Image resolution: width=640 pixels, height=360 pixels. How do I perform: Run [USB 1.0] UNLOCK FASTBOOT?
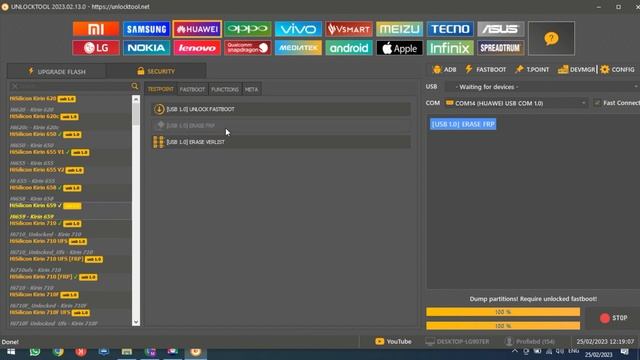pyautogui.click(x=281, y=109)
